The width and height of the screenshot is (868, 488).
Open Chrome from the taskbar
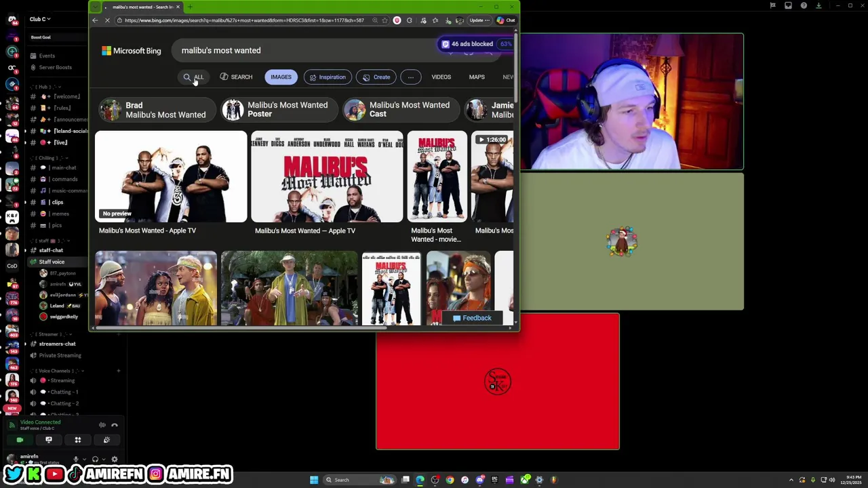pyautogui.click(x=450, y=480)
